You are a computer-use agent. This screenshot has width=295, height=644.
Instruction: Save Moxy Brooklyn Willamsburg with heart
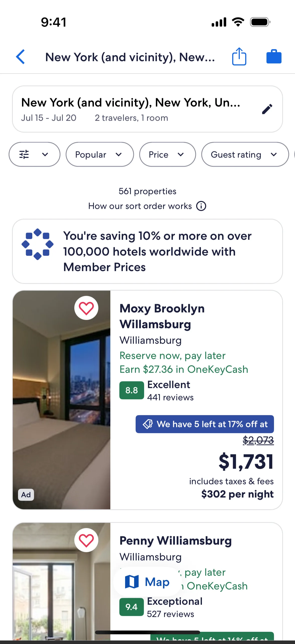(86, 308)
